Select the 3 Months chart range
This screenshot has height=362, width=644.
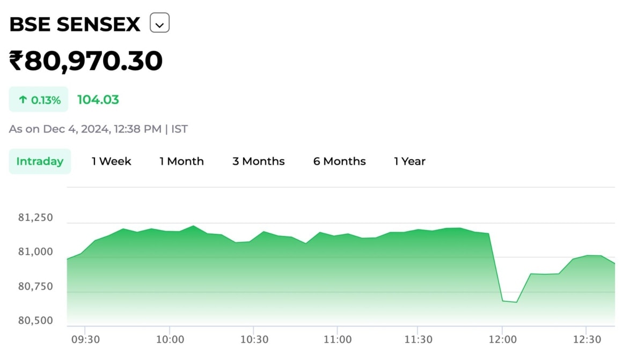coord(258,161)
